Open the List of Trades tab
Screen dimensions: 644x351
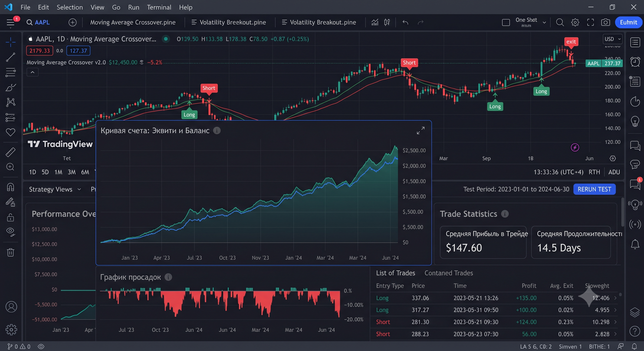click(x=395, y=273)
